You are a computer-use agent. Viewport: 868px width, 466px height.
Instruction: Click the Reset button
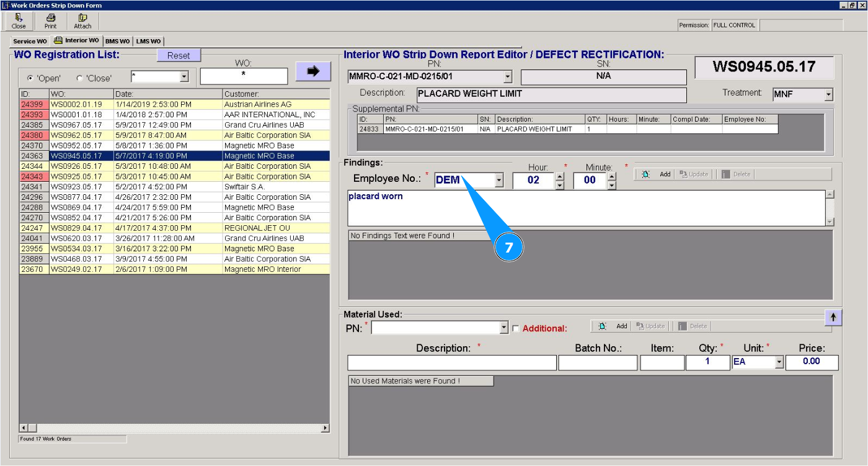tap(179, 56)
